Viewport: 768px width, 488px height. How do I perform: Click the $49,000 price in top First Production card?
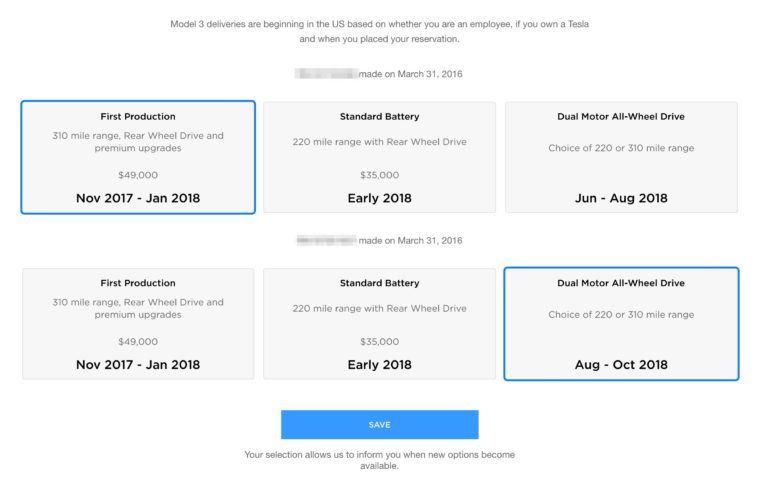click(x=138, y=175)
